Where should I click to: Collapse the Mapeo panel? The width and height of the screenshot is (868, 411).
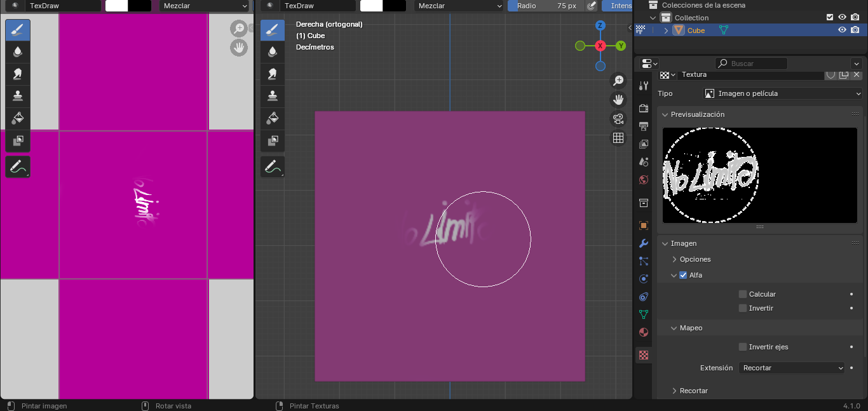691,328
